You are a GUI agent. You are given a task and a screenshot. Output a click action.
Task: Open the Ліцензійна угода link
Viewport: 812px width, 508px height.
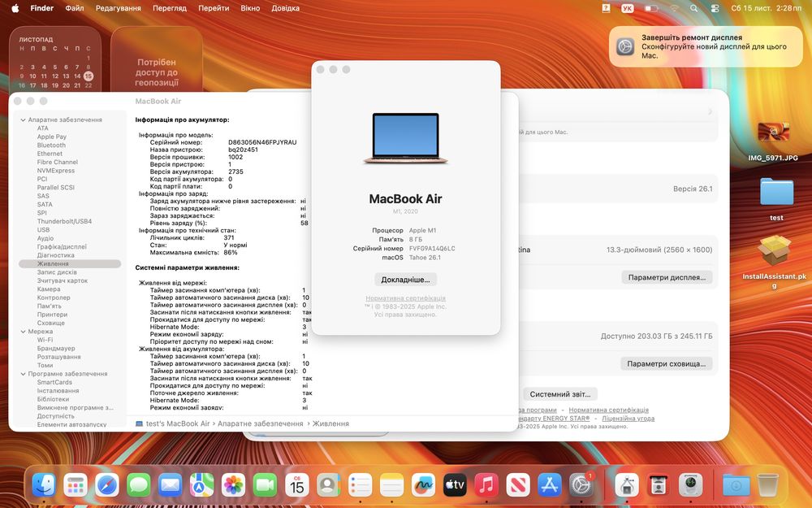[x=628, y=419]
